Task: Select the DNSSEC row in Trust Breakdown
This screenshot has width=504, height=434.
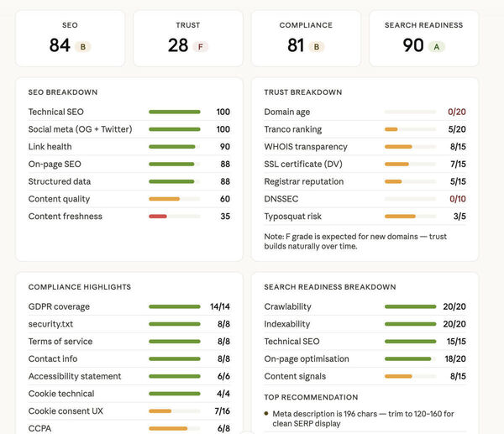Action: pos(365,199)
